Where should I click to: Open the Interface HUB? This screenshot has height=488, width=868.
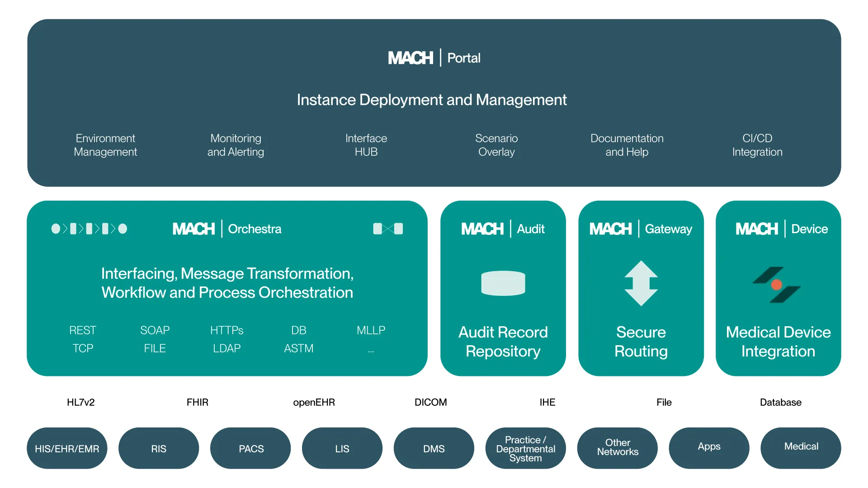tap(366, 145)
